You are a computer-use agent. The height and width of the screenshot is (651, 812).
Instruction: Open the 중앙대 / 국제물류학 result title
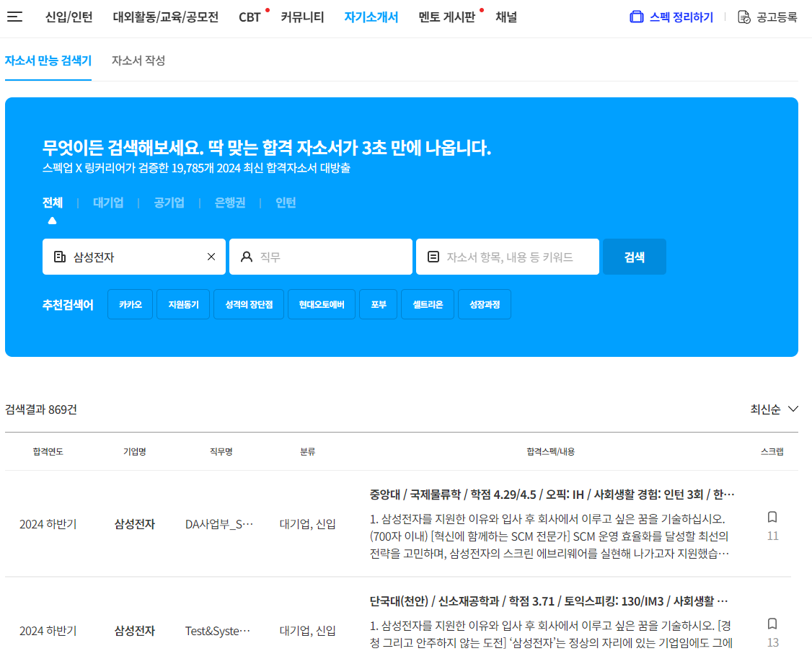point(552,495)
